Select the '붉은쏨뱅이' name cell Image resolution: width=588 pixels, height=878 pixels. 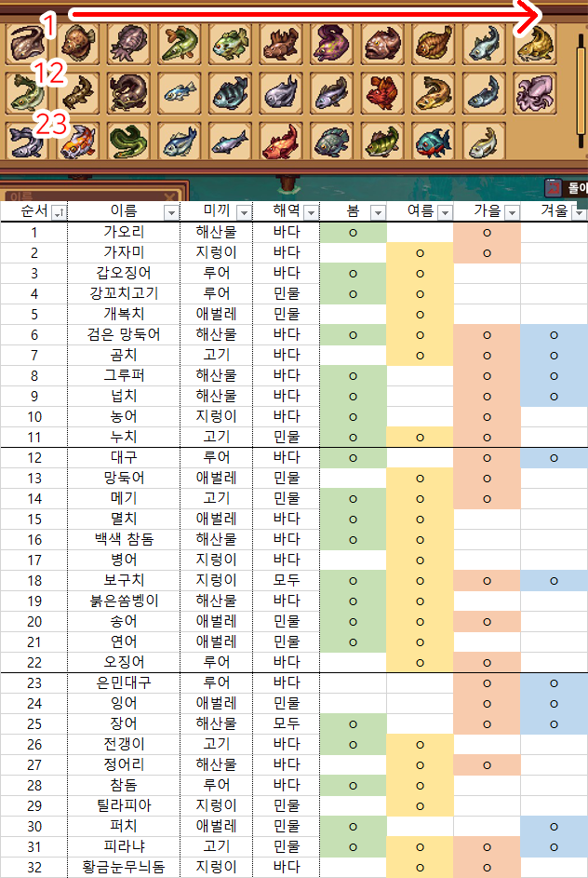tap(124, 601)
